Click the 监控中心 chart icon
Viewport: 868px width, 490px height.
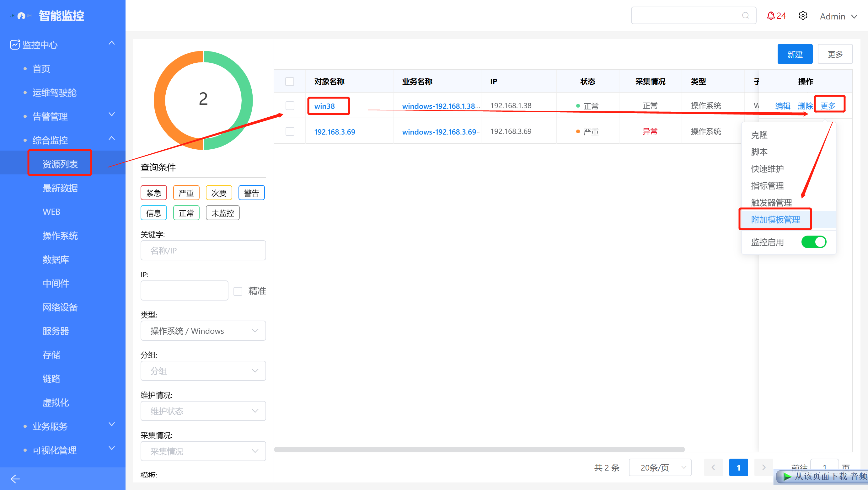(x=15, y=45)
